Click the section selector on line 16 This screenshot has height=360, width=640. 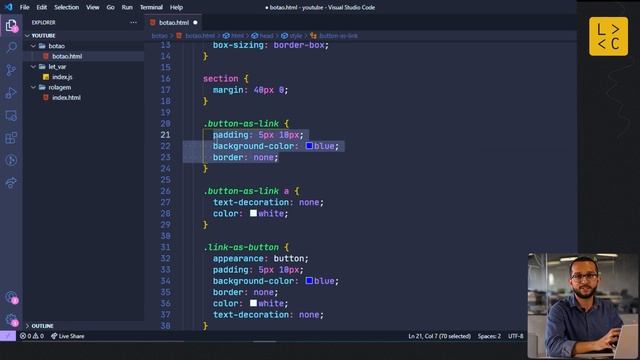tap(221, 79)
